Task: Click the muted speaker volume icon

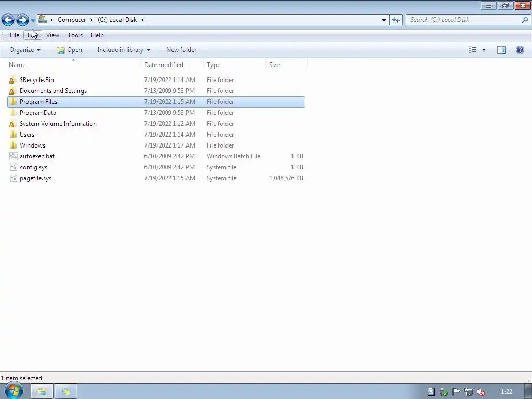Action: click(481, 392)
